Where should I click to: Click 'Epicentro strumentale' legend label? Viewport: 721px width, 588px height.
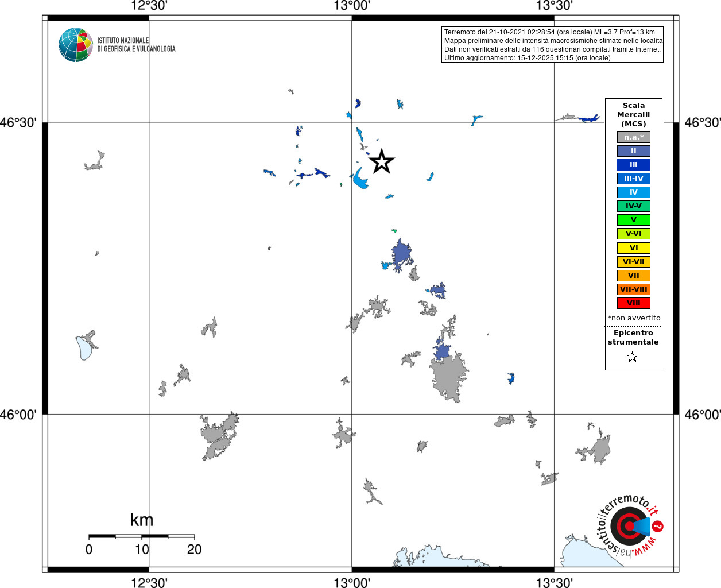pyautogui.click(x=633, y=338)
